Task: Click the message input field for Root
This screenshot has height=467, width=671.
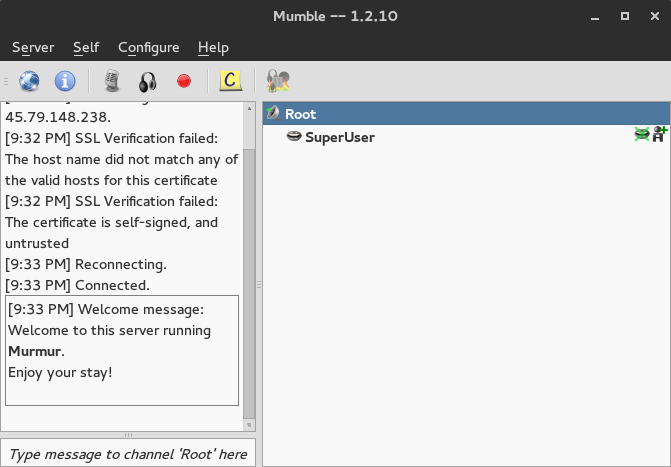Action: coord(128,454)
